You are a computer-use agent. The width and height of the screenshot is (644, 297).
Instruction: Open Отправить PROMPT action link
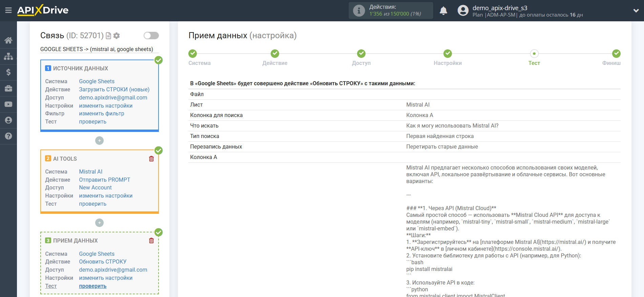coord(104,180)
